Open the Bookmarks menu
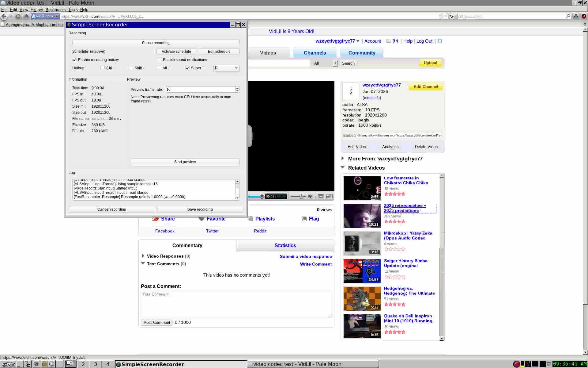Screen dimensions: 588x368 click(x=55, y=10)
